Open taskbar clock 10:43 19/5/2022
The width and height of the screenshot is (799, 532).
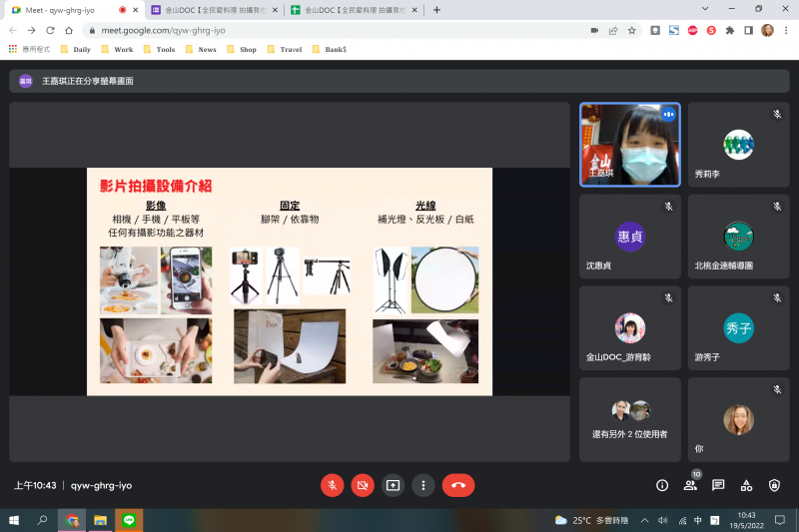(x=746, y=520)
